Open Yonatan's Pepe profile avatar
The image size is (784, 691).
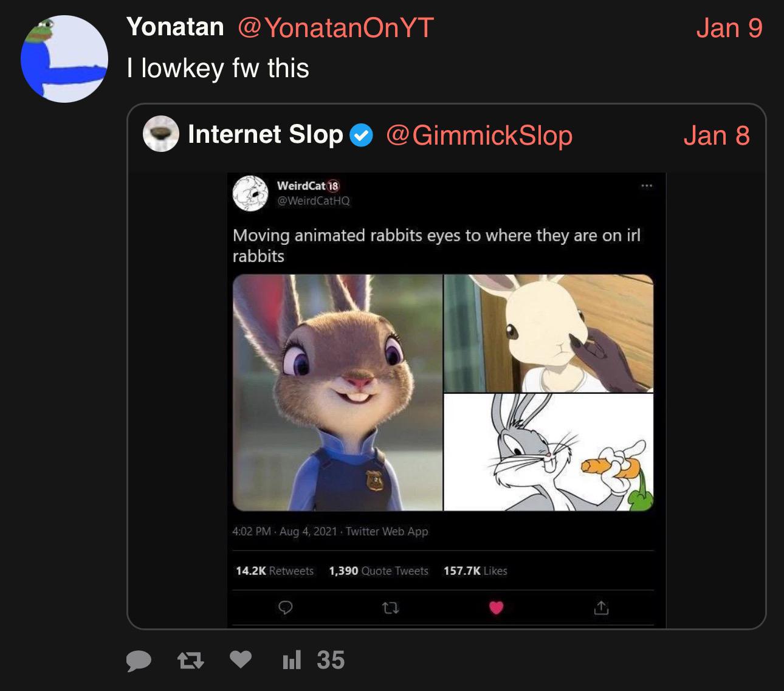64,59
